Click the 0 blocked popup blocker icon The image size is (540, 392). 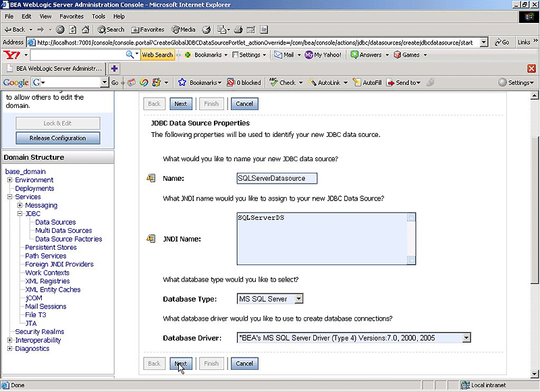tap(230, 82)
